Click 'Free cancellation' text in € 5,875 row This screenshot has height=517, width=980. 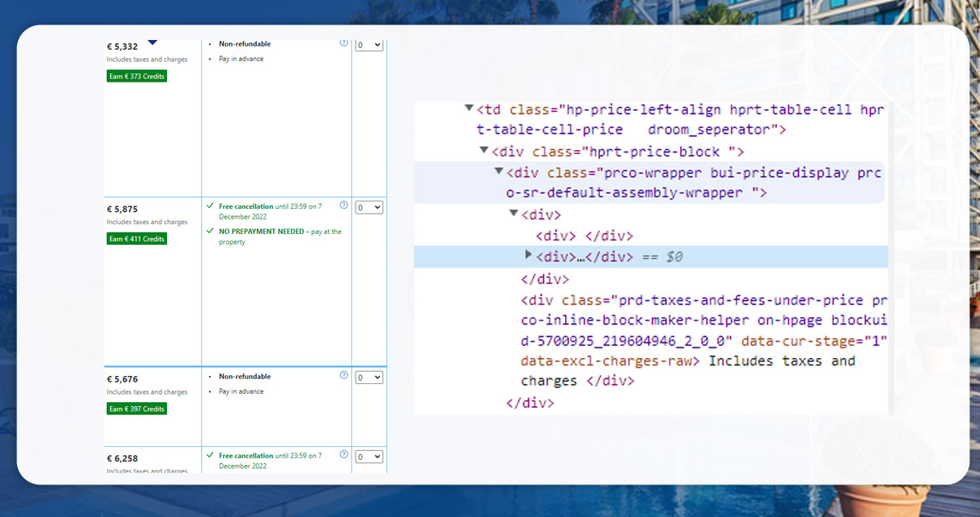(x=246, y=206)
